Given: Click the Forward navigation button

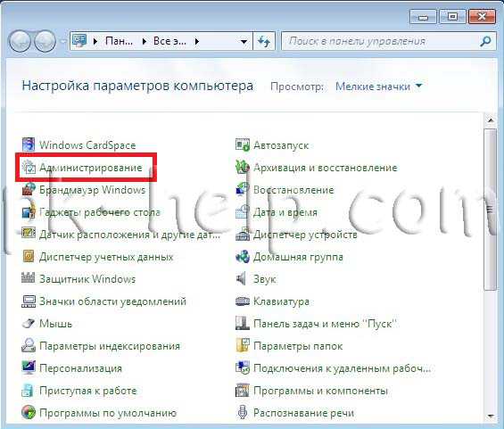Looking at the screenshot, I should 45,41.
